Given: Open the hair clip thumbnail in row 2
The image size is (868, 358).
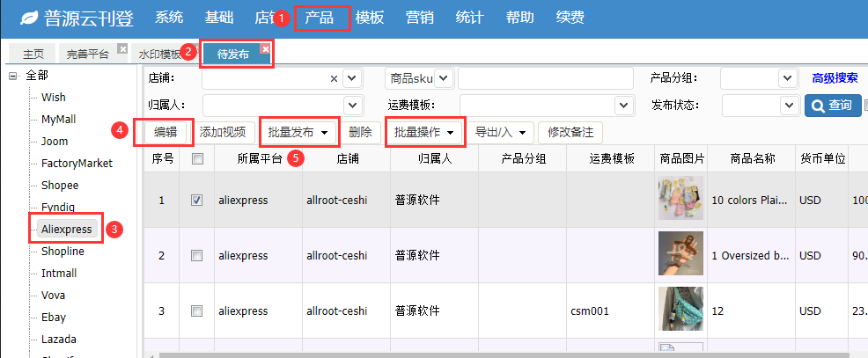Looking at the screenshot, I should coord(680,253).
